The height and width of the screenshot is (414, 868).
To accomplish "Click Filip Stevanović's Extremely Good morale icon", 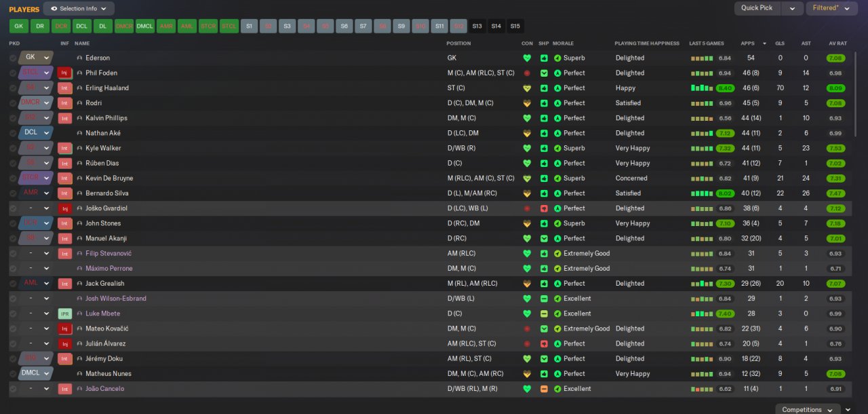I will 557,254.
